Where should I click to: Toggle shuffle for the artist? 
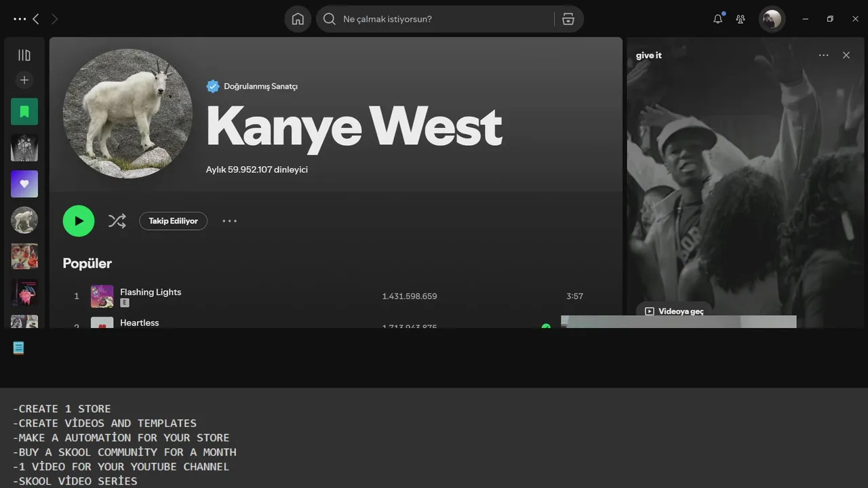pos(117,221)
